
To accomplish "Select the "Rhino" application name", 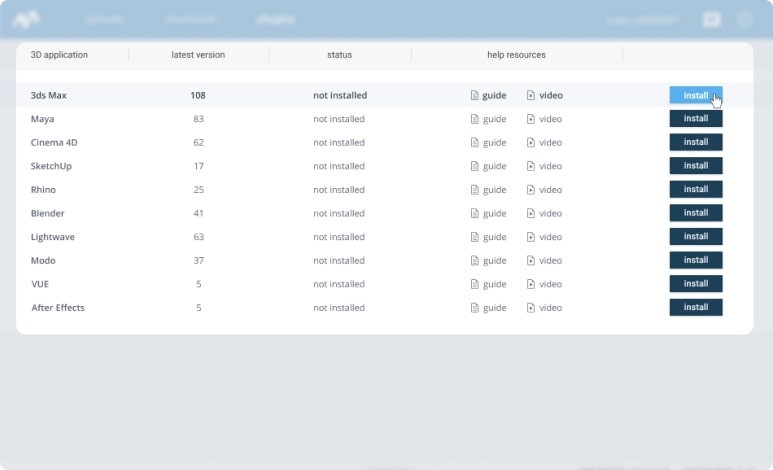I will (x=43, y=190).
